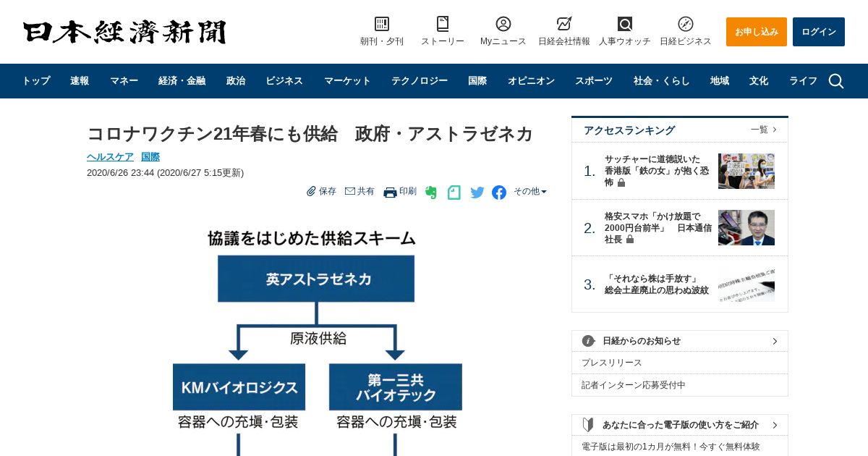This screenshot has height=456, width=868.
Task: Open the テクノロジー section
Action: point(420,81)
